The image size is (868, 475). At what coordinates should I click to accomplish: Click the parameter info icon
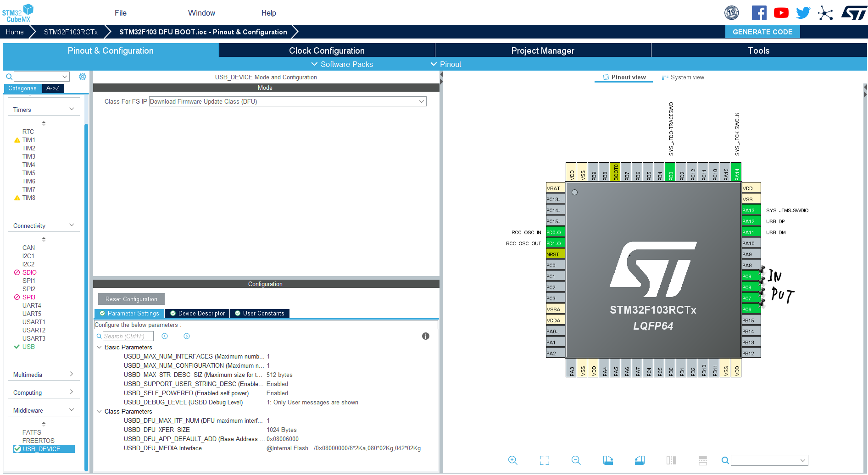coord(426,336)
